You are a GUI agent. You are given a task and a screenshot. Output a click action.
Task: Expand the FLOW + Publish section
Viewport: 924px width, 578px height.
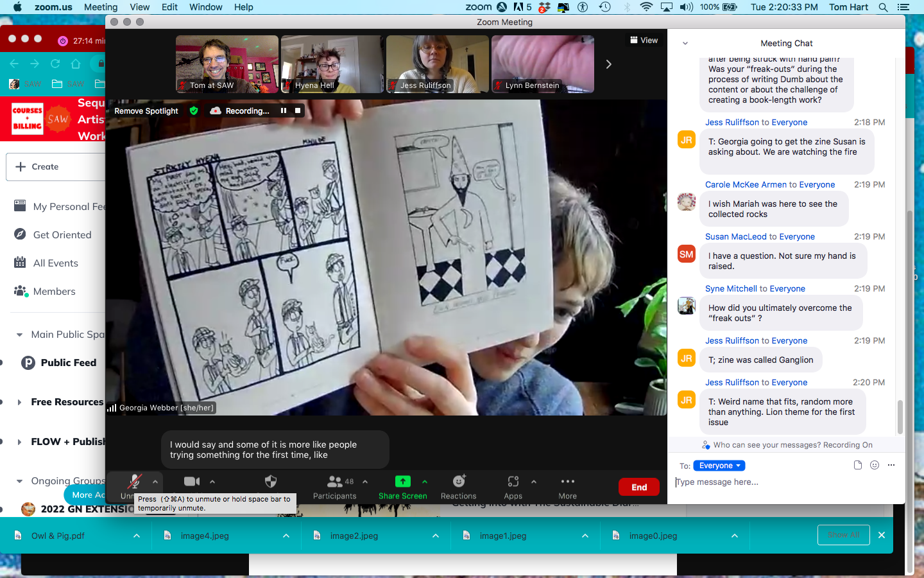click(19, 442)
